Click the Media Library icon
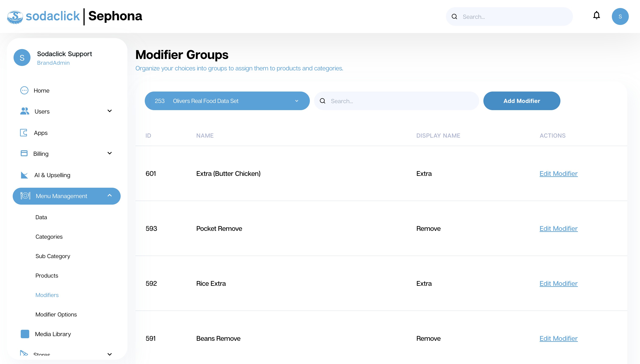 coord(25,334)
